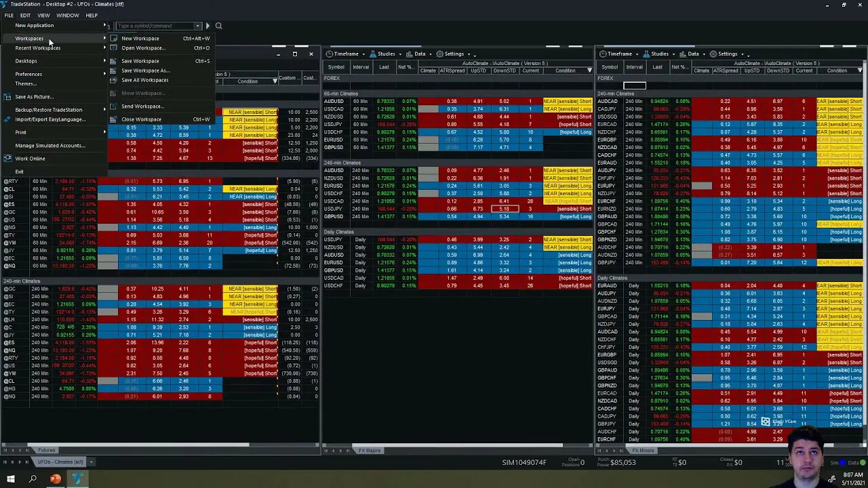Choose Open Workspace... from the submenu
The height and width of the screenshot is (488, 868).
[142, 48]
